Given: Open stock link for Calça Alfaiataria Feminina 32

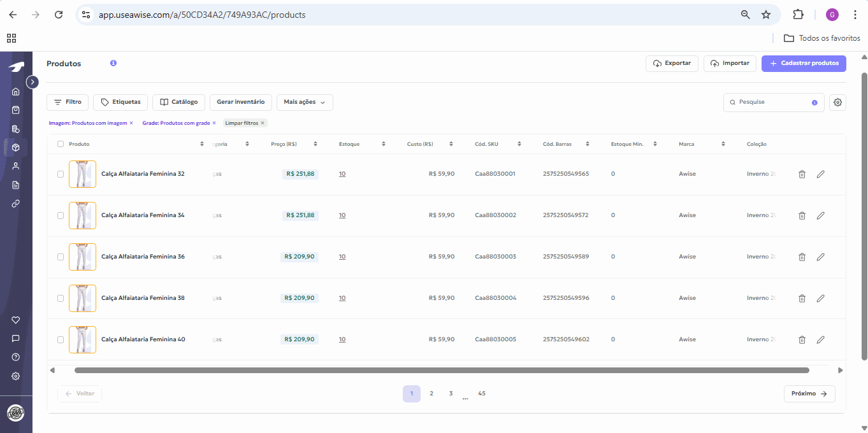Looking at the screenshot, I should pos(342,174).
